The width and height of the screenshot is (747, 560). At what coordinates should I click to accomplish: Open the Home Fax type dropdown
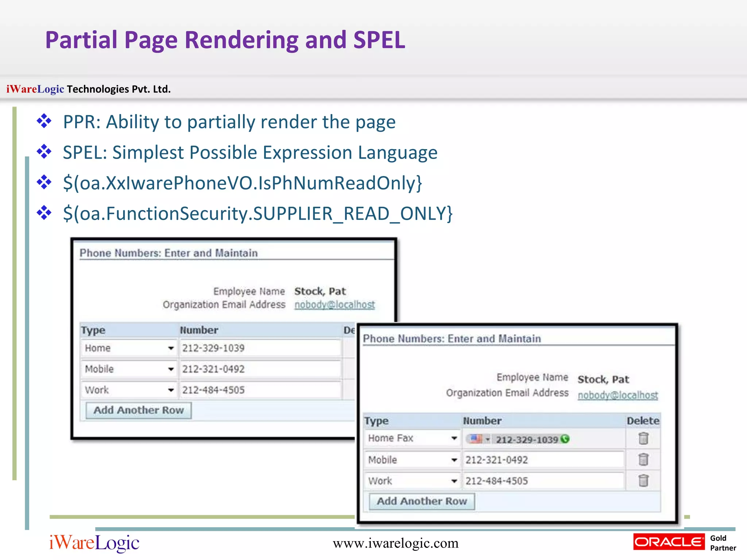click(412, 438)
